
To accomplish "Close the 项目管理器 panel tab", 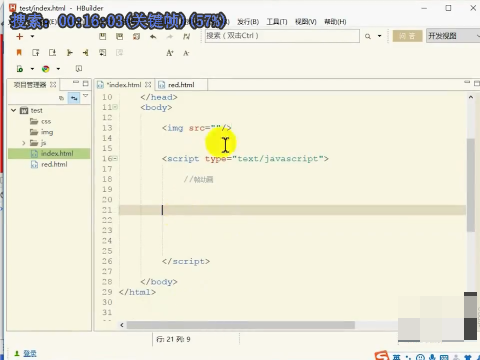I will (53, 85).
